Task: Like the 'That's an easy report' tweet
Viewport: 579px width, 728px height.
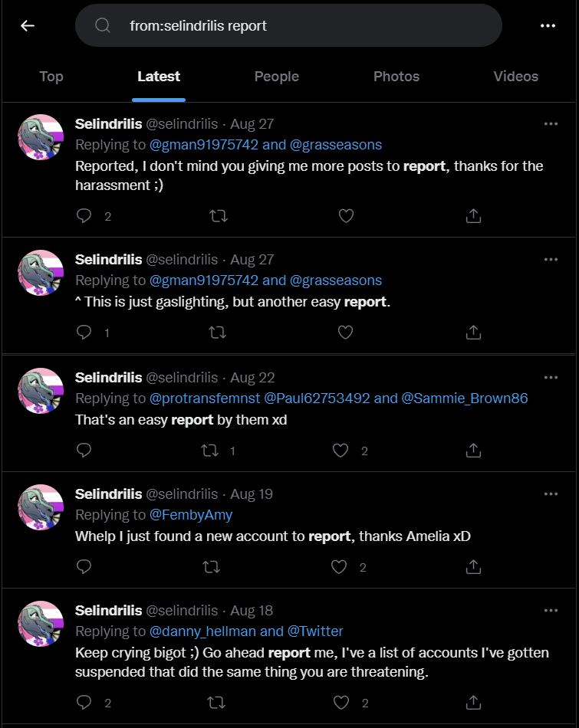Action: coord(340,451)
